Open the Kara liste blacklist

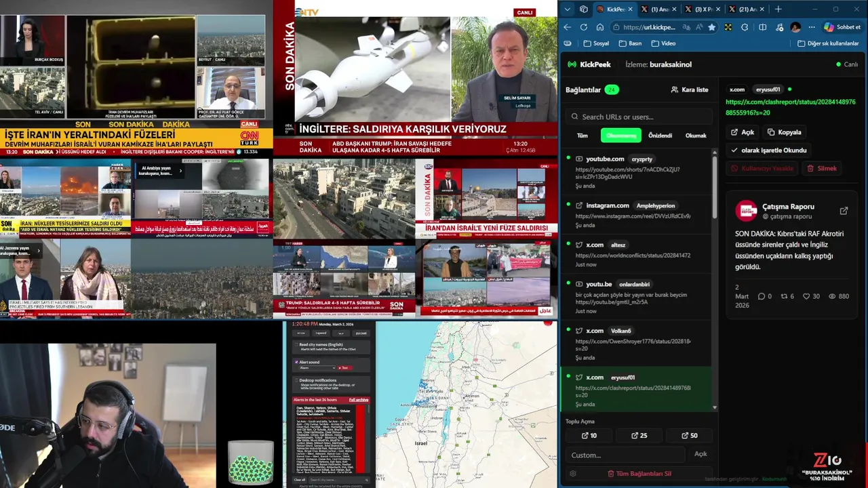pyautogui.click(x=689, y=89)
